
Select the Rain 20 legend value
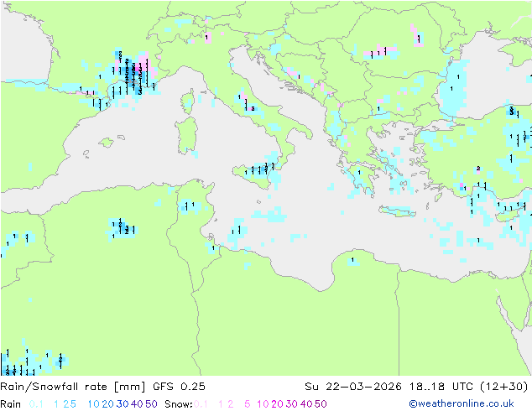pos(107,404)
